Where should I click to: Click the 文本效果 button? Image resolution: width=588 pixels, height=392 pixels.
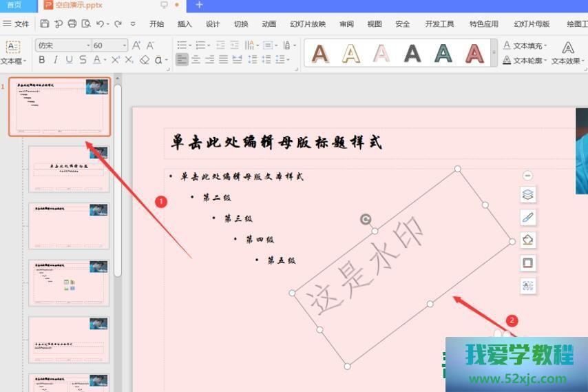(568, 53)
